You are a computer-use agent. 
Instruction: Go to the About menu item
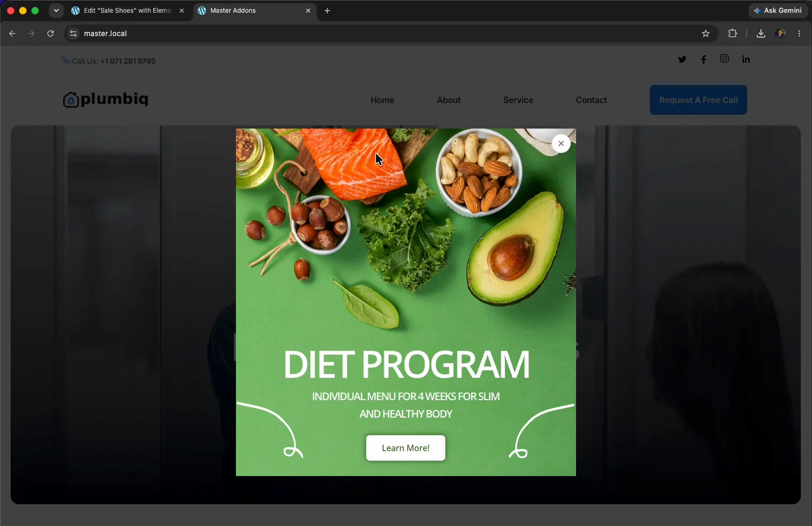pos(449,100)
